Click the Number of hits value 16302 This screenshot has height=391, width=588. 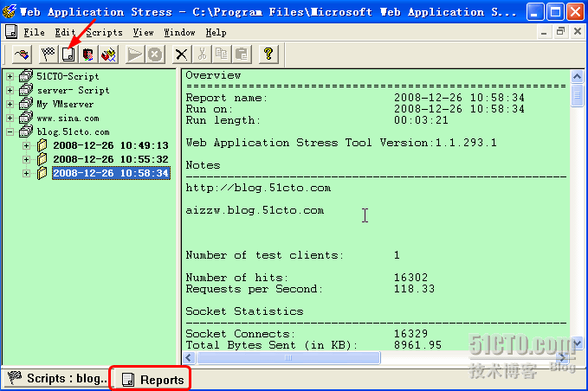(410, 278)
